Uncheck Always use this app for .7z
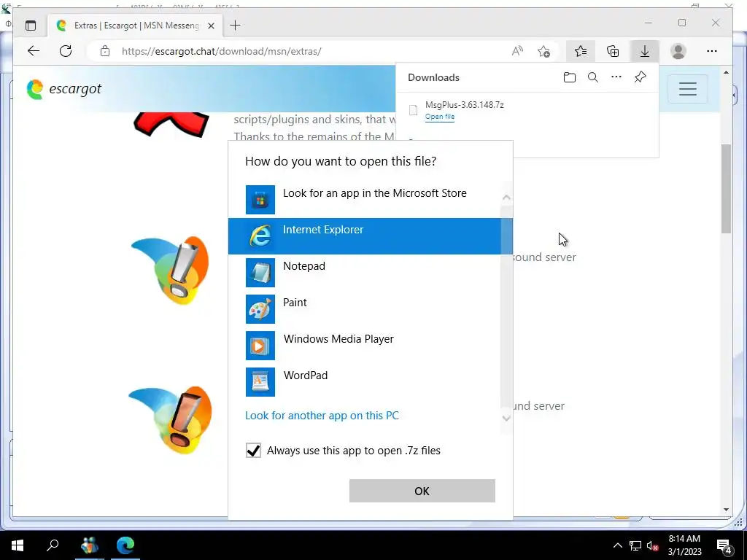 pyautogui.click(x=253, y=450)
